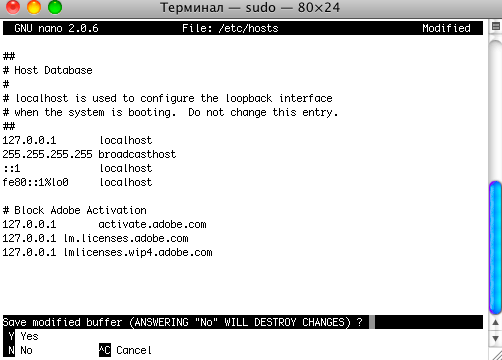Click the window resize grip corner
Image resolution: width=502 pixels, height=360 pixels.
[x=496, y=355]
